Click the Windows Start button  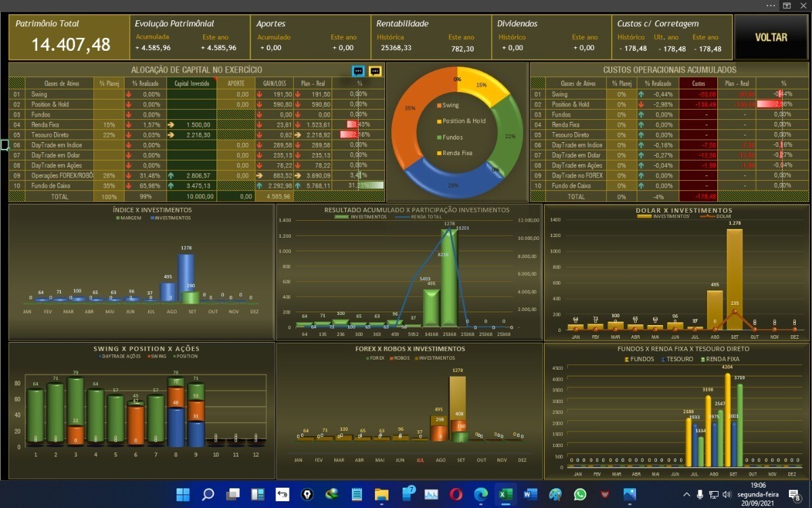[x=183, y=494]
